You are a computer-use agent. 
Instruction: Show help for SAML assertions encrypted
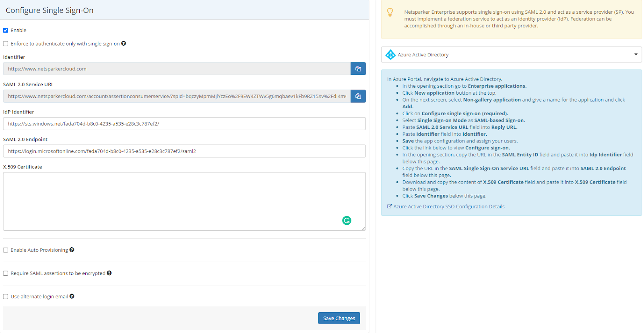pos(109,273)
